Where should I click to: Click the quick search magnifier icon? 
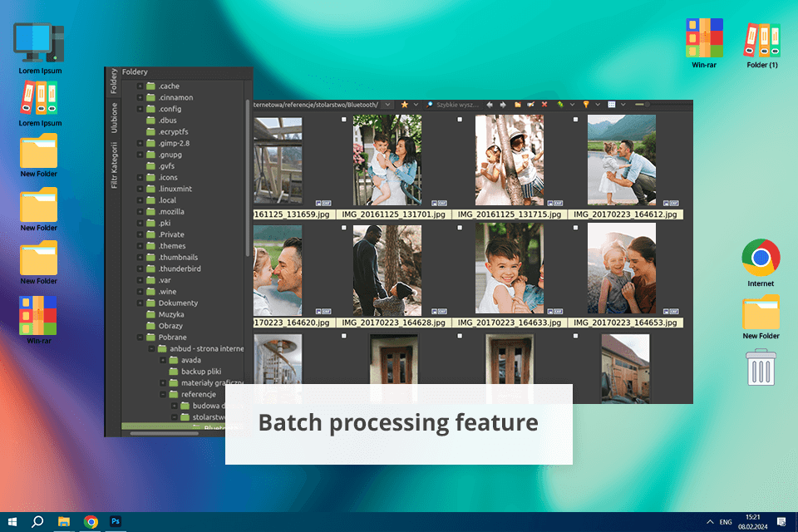[430, 105]
